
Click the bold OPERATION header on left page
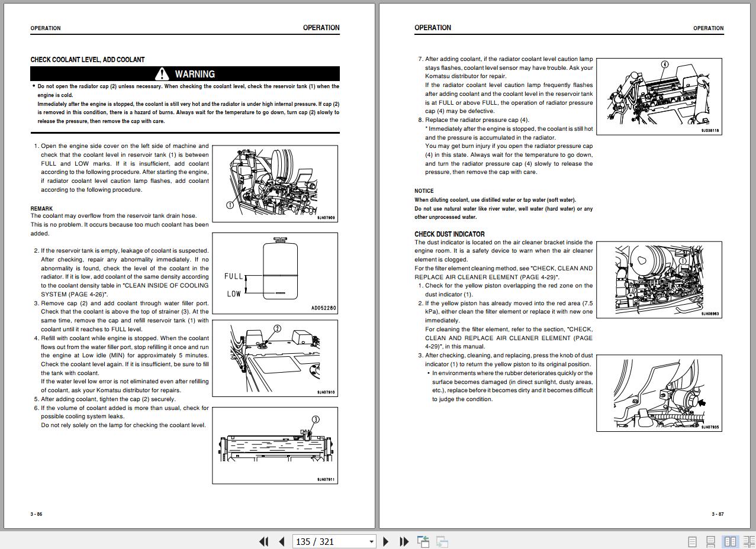coord(321,28)
